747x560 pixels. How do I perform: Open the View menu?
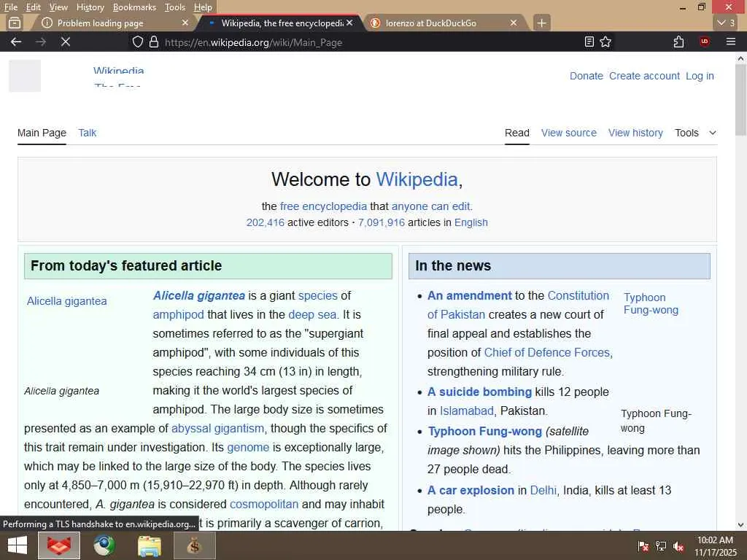point(58,7)
